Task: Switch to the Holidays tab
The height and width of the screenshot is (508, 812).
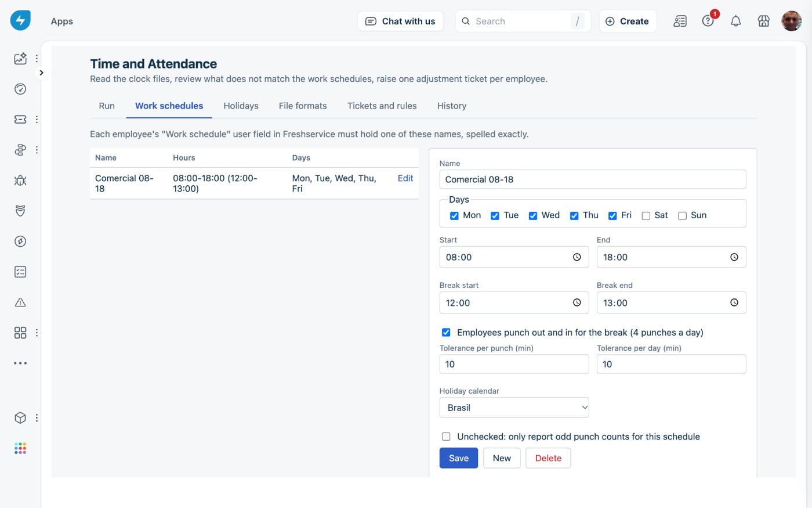Action: coord(241,106)
